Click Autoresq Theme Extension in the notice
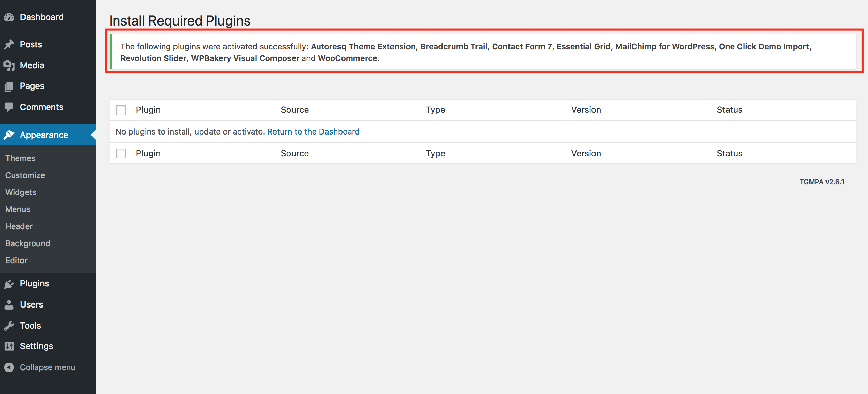 pyautogui.click(x=363, y=47)
